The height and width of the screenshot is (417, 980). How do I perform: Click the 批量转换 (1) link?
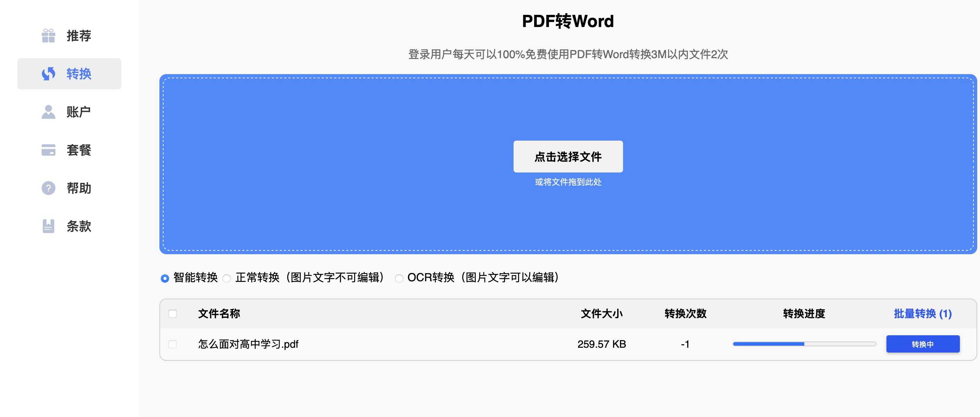pyautogui.click(x=922, y=313)
